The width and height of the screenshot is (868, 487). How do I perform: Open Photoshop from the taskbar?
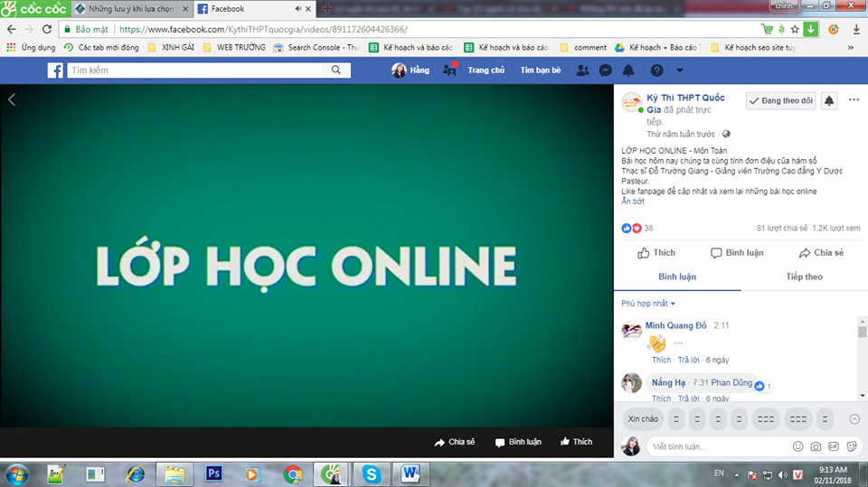[213, 473]
